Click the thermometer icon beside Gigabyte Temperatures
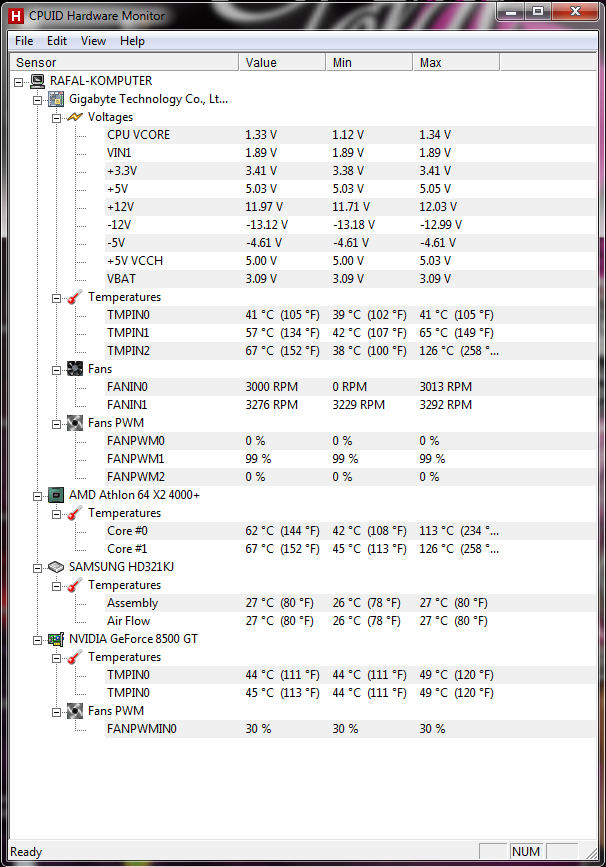Screen dimensions: 606x867 [75, 297]
